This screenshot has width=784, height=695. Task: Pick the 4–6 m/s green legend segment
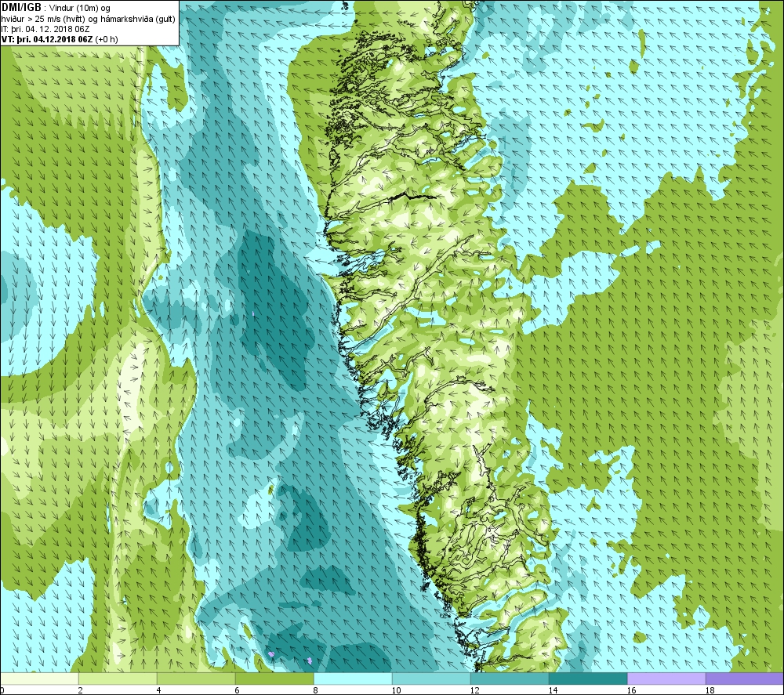tap(196, 679)
